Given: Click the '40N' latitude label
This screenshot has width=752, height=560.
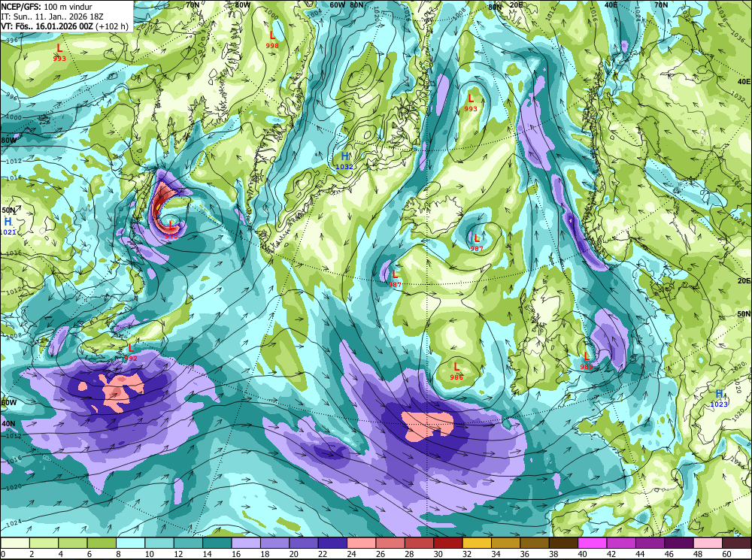Looking at the screenshot, I should pos(8,424).
